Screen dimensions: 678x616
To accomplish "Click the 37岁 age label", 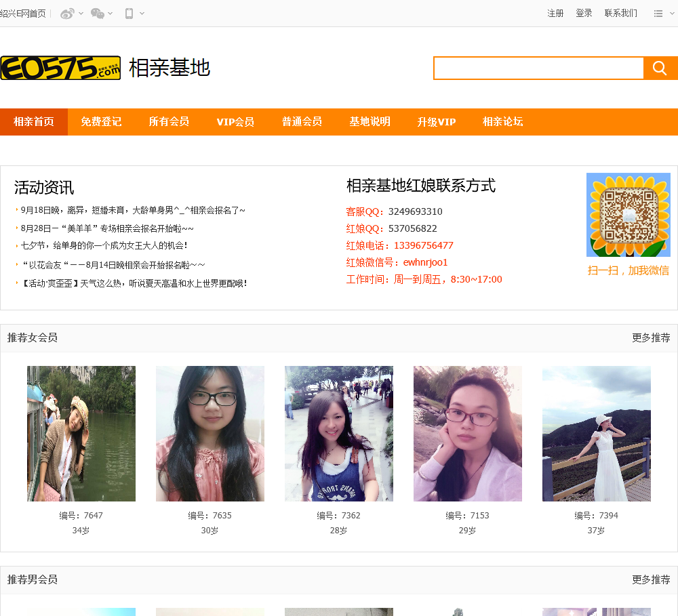I will click(596, 531).
